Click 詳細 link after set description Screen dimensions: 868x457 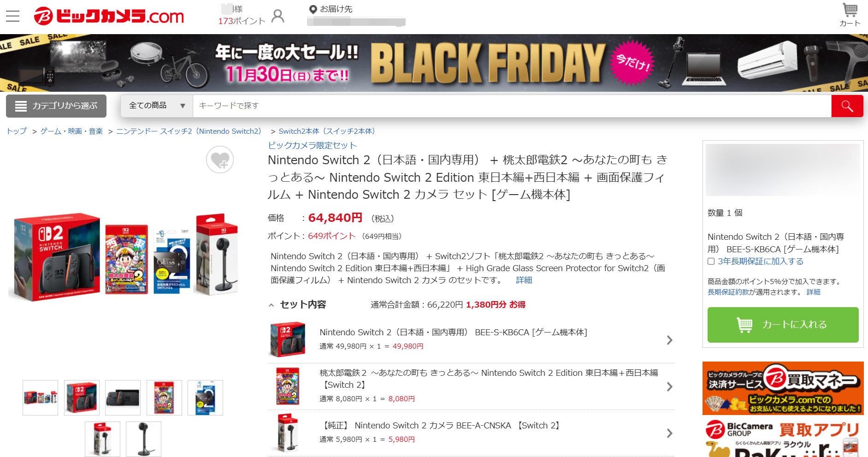[524, 280]
